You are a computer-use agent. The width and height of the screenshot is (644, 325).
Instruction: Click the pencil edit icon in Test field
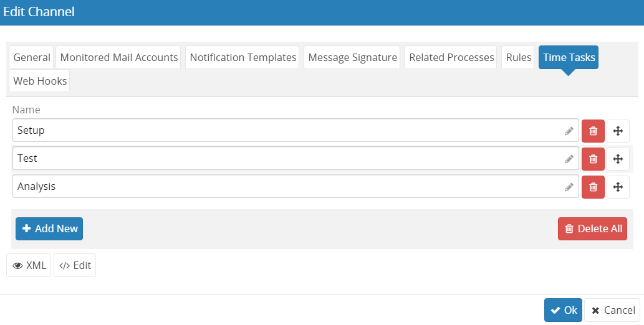coord(569,159)
